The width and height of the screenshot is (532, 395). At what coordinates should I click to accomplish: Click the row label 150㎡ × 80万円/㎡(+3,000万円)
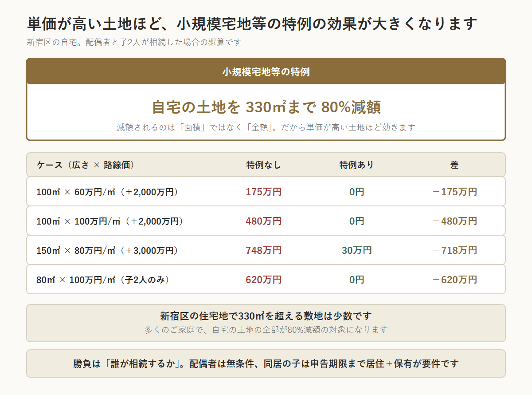(107, 251)
